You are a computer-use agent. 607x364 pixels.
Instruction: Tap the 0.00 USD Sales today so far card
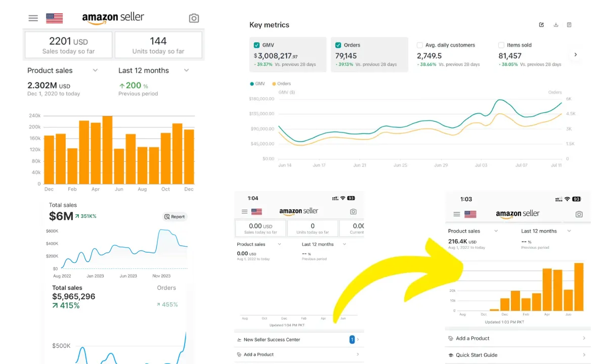pyautogui.click(x=261, y=229)
